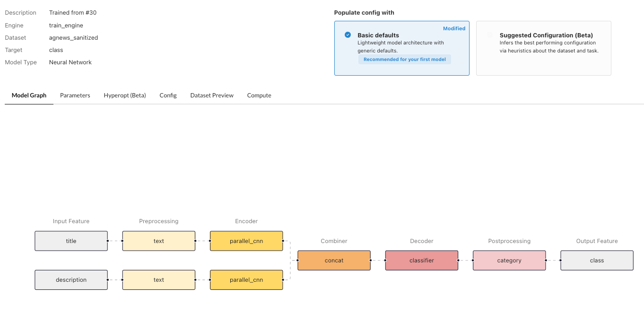Click the title input feature node
This screenshot has height=313, width=644.
[x=71, y=241]
